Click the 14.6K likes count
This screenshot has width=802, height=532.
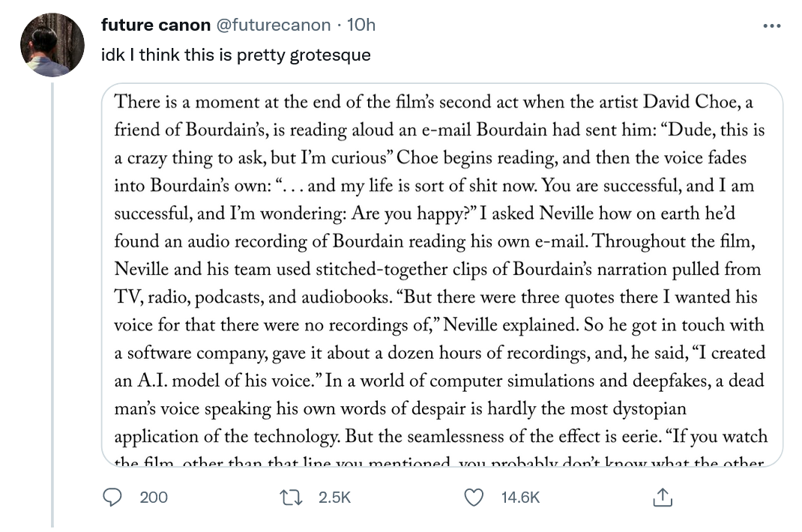click(x=520, y=498)
